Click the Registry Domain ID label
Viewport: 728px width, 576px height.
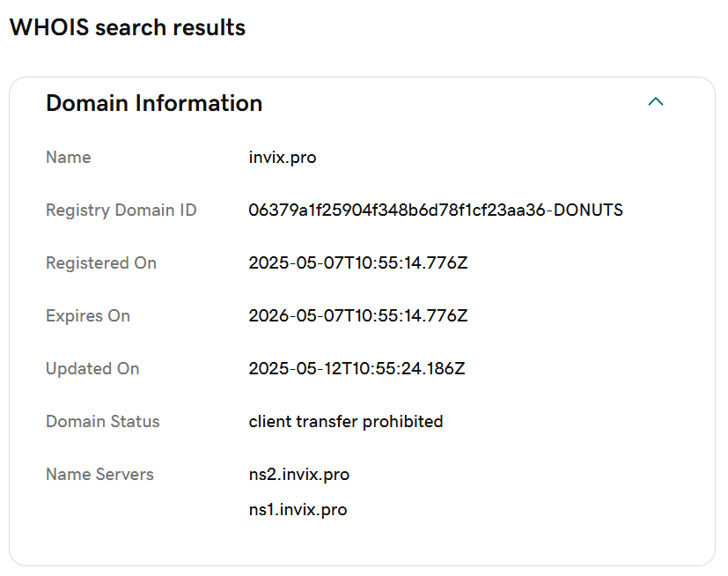[x=121, y=210]
